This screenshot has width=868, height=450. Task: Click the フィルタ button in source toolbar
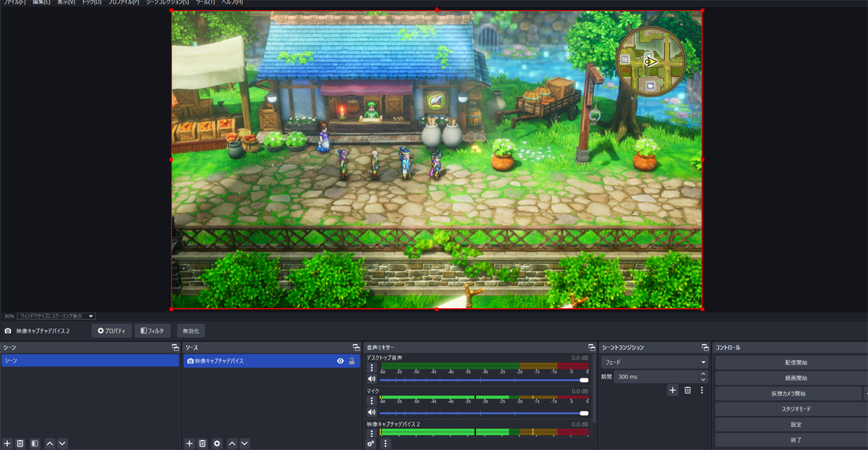tap(153, 331)
